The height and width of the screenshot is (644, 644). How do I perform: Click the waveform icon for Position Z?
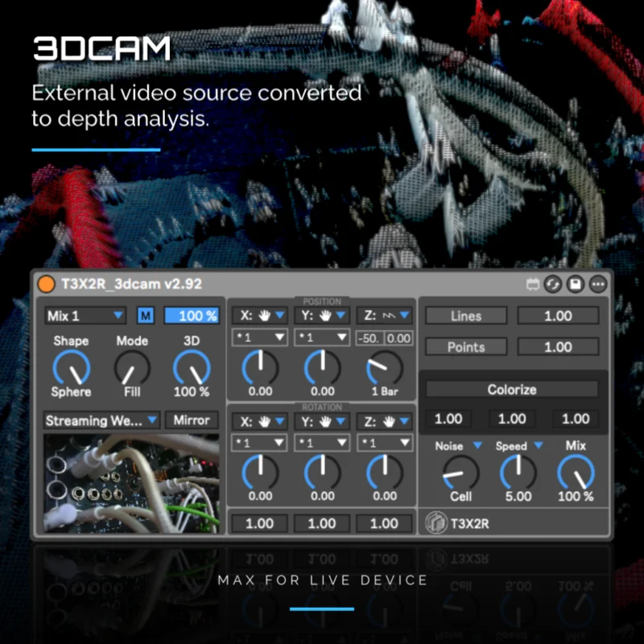[x=389, y=316]
